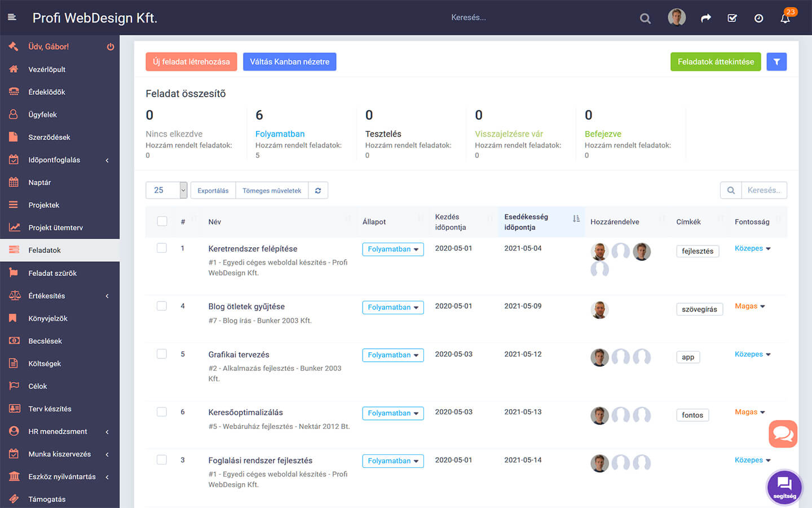812x508 pixels.
Task: Click the checklist icon in top bar
Action: tap(732, 18)
